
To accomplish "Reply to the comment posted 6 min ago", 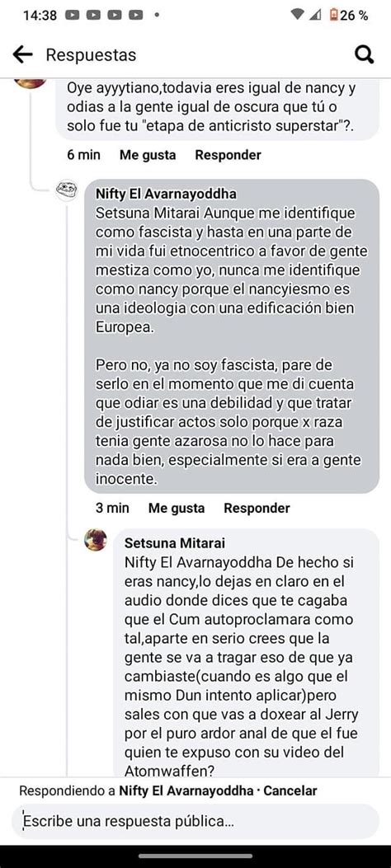I will point(228,155).
